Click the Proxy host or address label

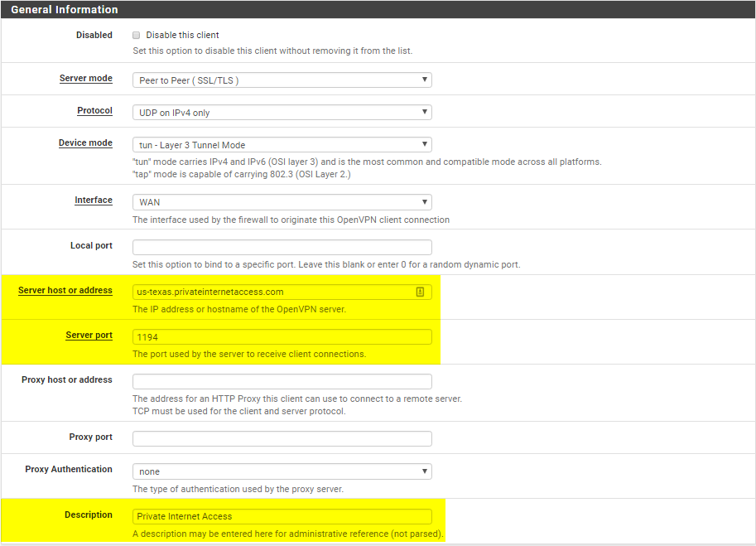point(66,379)
